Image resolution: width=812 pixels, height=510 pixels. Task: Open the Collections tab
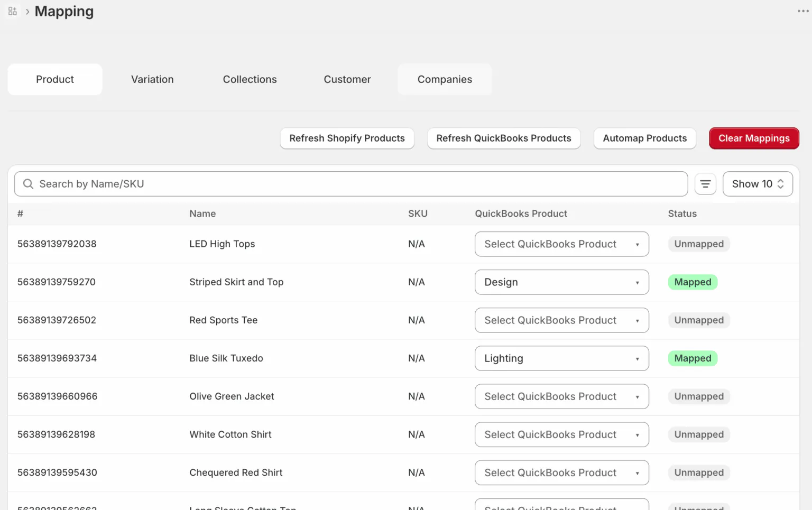250,79
